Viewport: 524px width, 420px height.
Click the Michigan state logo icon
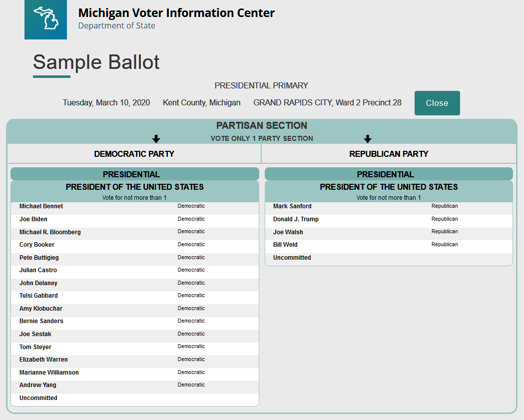(x=45, y=19)
